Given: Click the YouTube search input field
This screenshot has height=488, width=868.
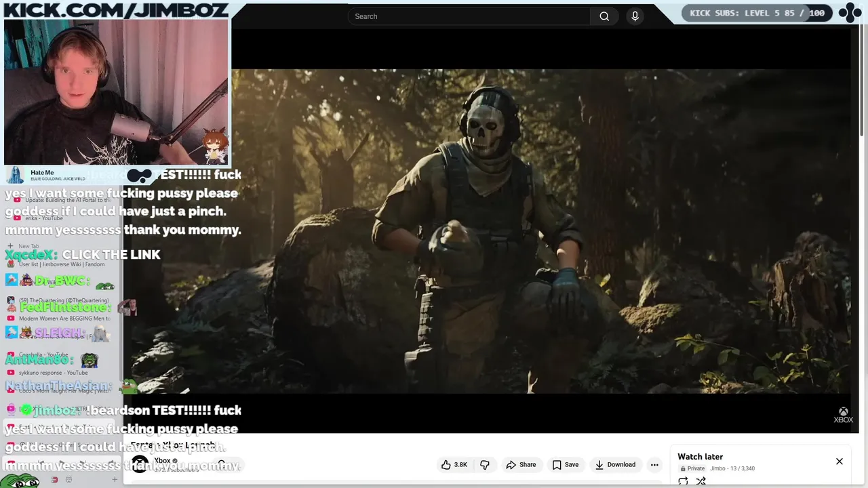Looking at the screenshot, I should click(x=469, y=16).
